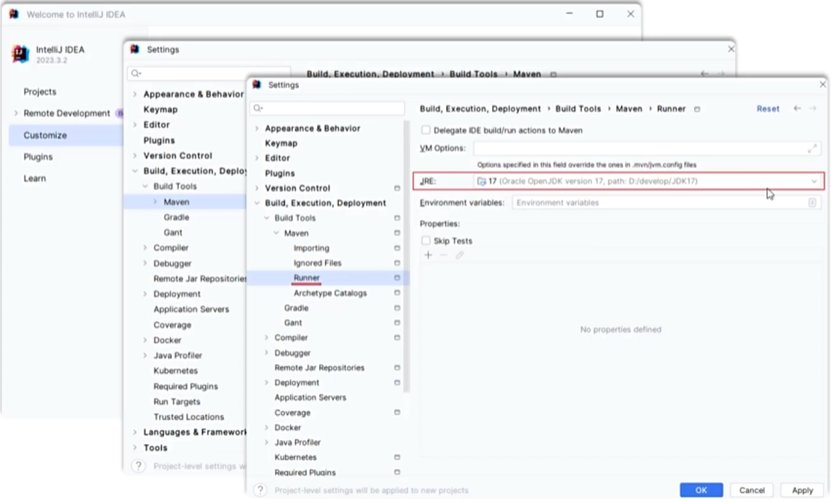Click Apply button in Settings dialog
This screenshot has width=831, height=502.
coord(802,490)
